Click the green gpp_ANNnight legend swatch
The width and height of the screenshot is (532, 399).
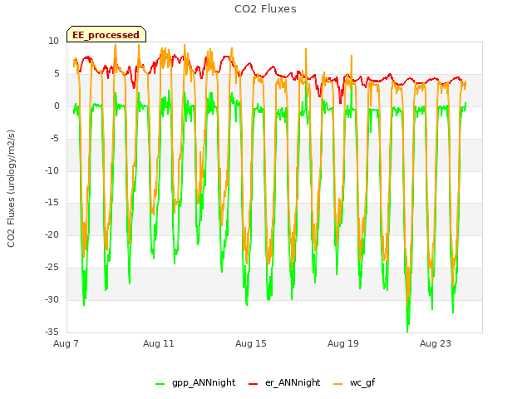(160, 384)
